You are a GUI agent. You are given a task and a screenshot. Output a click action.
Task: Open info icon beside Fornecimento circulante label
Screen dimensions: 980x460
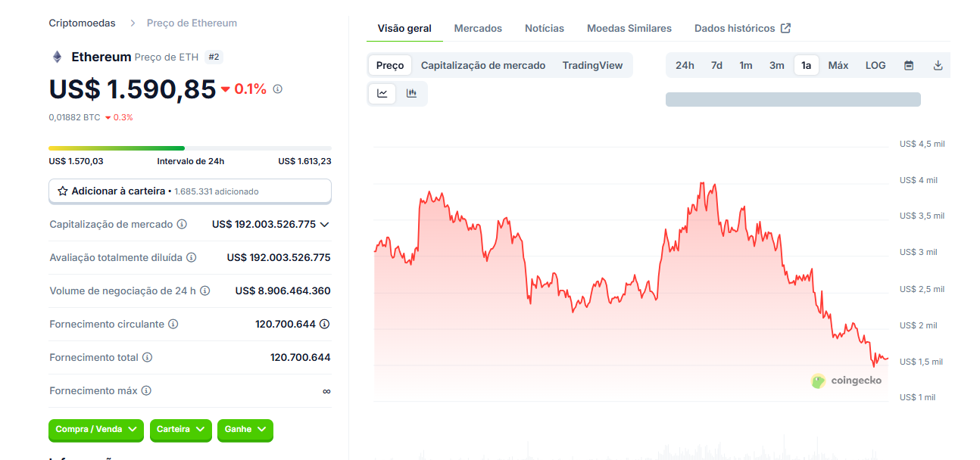pyautogui.click(x=173, y=325)
